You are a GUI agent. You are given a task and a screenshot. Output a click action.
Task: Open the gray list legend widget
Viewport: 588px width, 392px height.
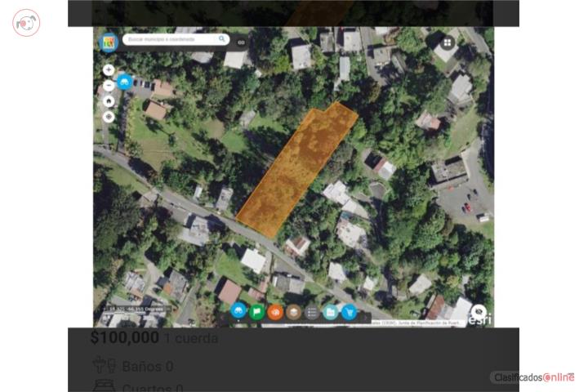coord(312,312)
